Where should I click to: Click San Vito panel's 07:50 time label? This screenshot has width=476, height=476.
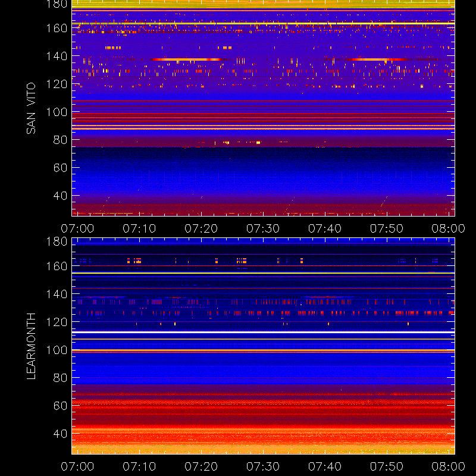(386, 228)
